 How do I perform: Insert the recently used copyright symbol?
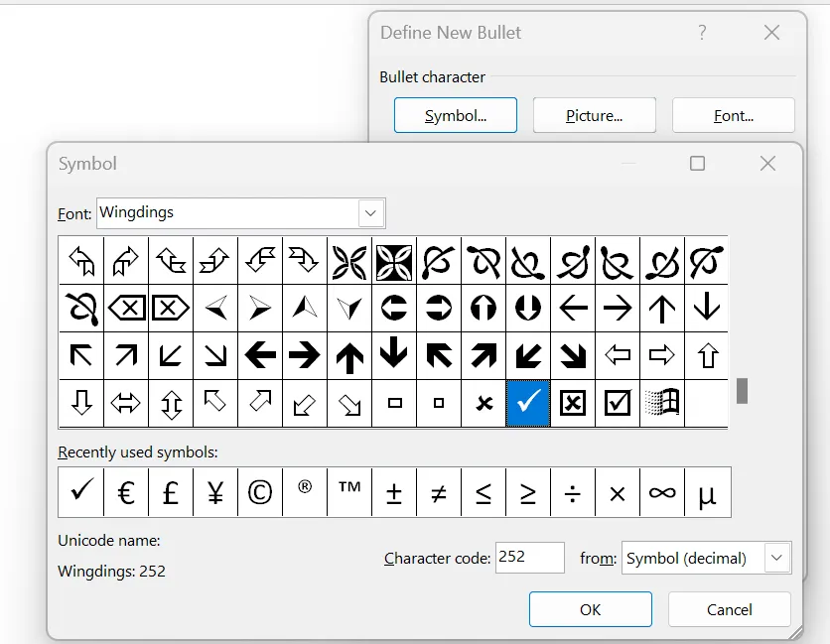pyautogui.click(x=260, y=492)
